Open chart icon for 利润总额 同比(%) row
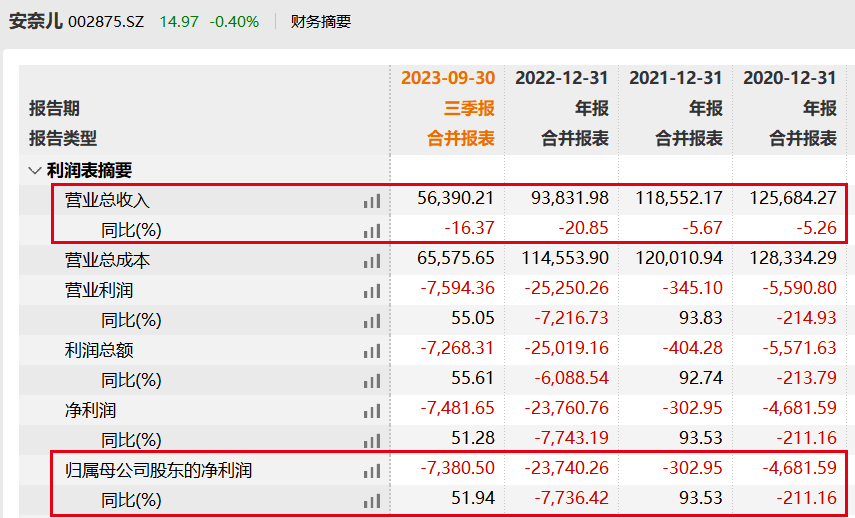This screenshot has height=518, width=855. click(x=372, y=381)
